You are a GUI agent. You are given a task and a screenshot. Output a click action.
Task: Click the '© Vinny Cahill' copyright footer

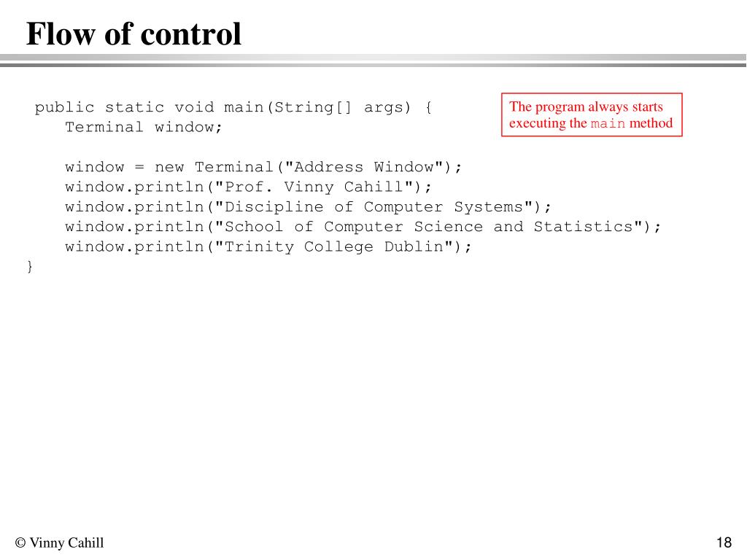click(x=60, y=542)
